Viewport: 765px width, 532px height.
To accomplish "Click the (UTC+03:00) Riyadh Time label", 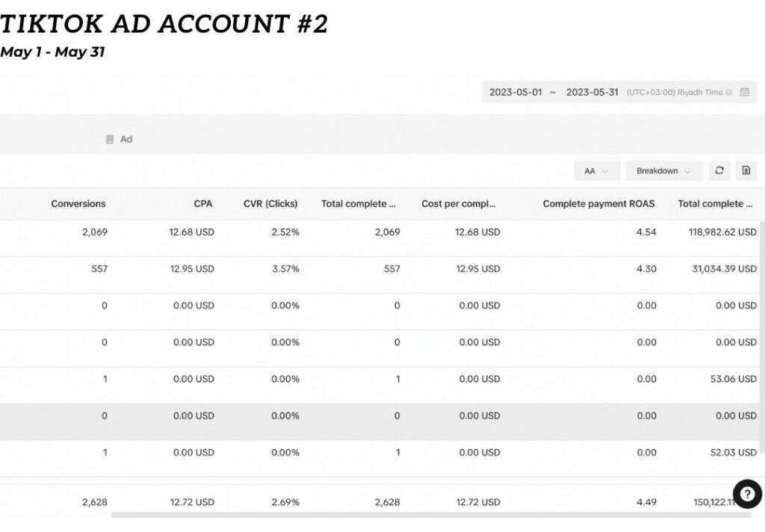I will (x=675, y=92).
